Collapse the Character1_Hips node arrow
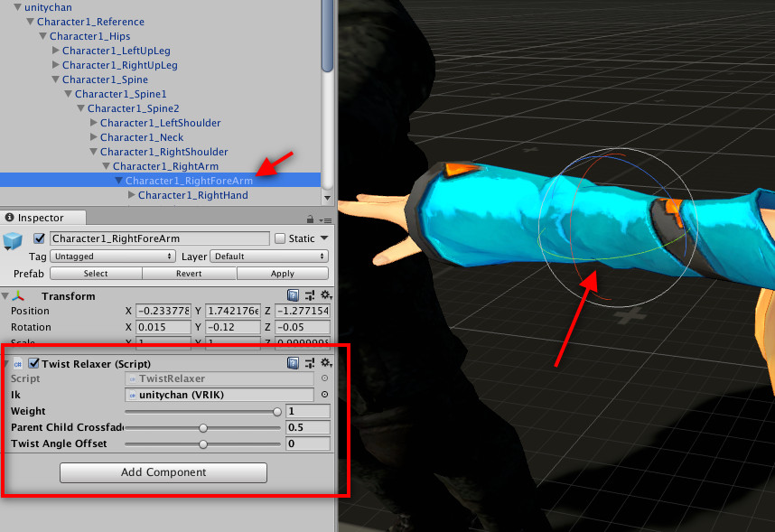This screenshot has height=532, width=775. click(x=43, y=36)
